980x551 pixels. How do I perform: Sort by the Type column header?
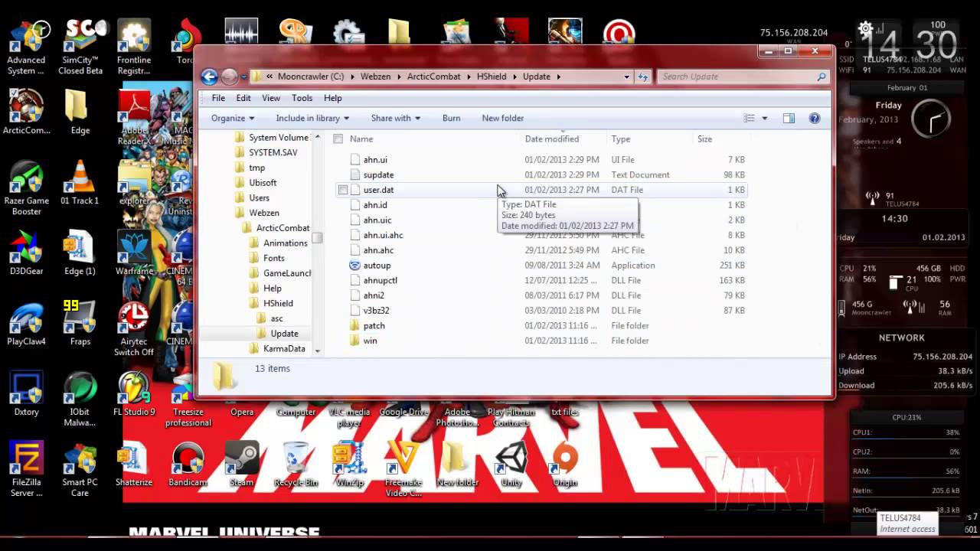coord(621,139)
